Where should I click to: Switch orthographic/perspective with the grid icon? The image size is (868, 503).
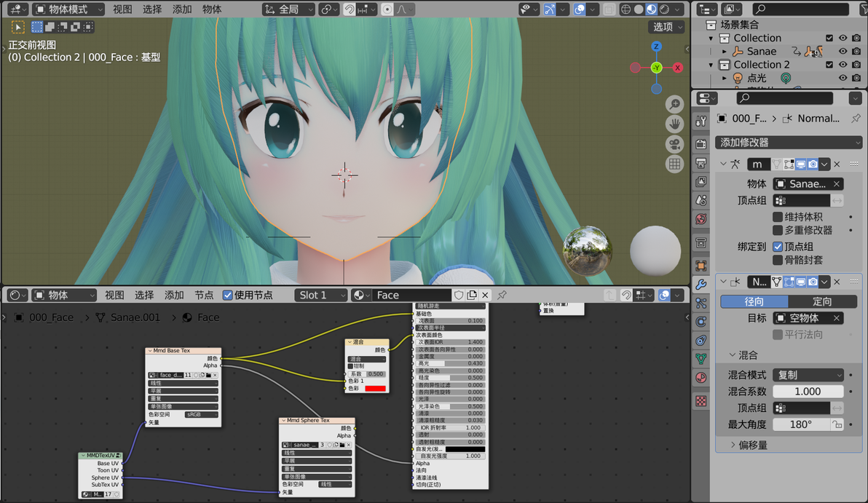click(x=674, y=165)
